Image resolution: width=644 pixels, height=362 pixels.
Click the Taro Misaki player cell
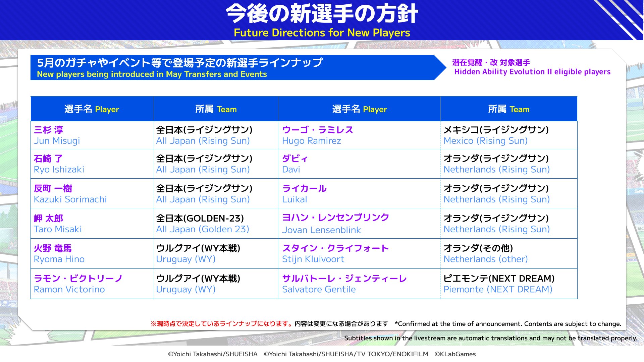[x=92, y=224]
